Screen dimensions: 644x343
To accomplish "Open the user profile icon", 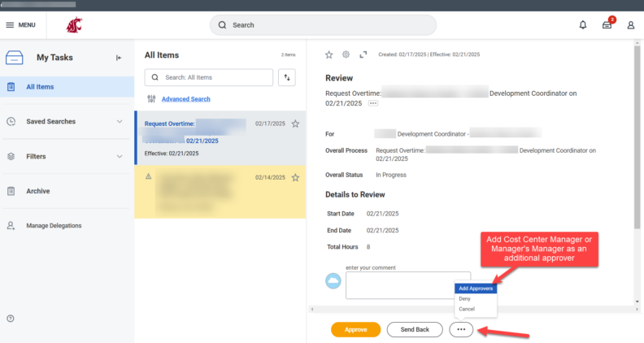I will (x=631, y=25).
